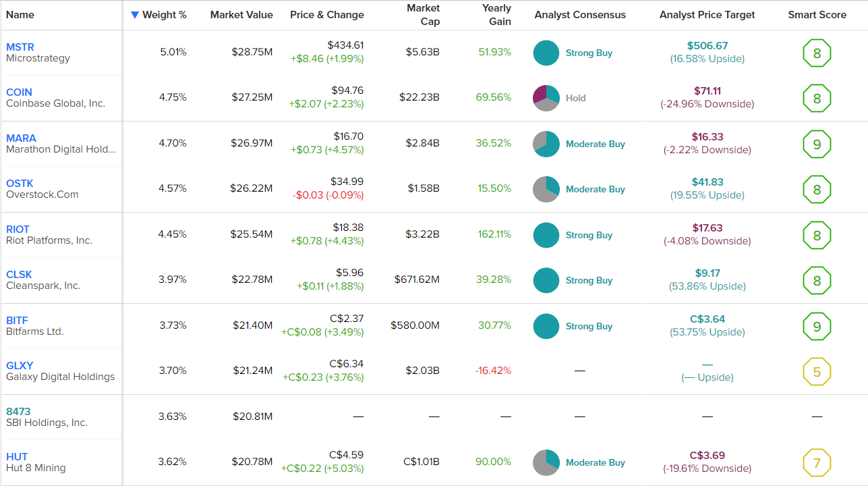Click the MARA Smart Score 9 octagon
868x486 pixels.
(817, 144)
